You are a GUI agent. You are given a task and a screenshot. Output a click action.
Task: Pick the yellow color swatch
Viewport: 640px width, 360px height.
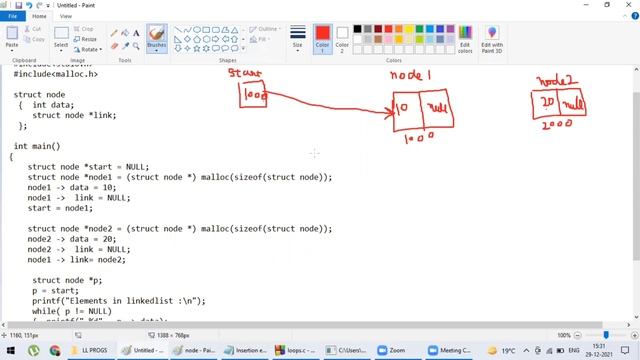[409, 29]
